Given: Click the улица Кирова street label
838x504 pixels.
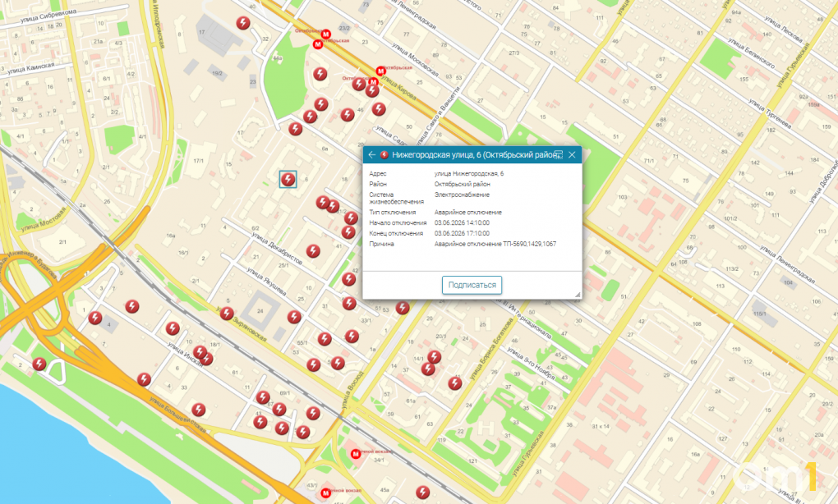Looking at the screenshot, I should 398,89.
